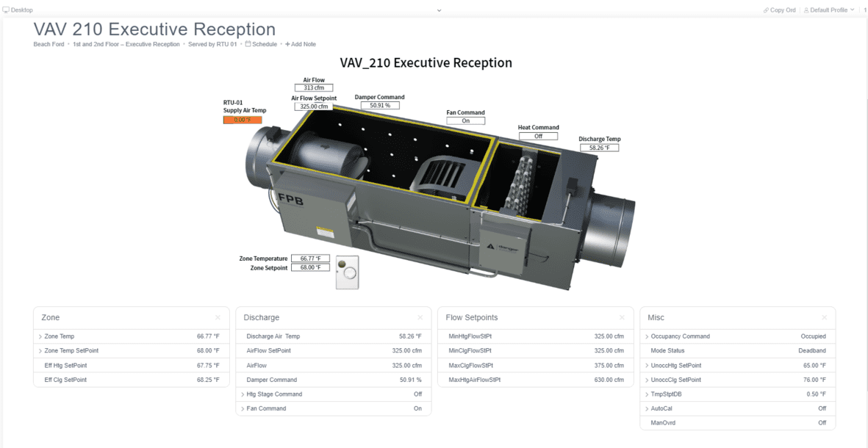Open the Default Profile dropdown
The height and width of the screenshot is (448, 868).
(x=829, y=10)
